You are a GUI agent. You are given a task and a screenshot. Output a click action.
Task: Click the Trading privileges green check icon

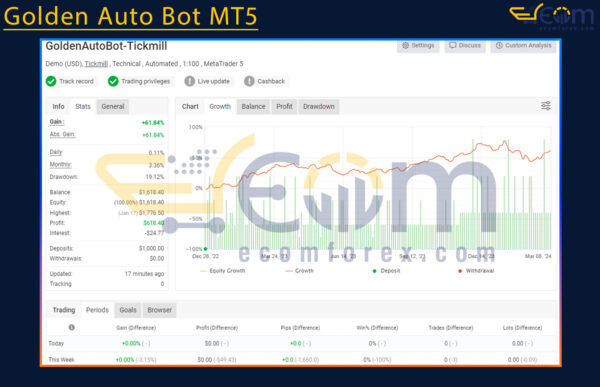click(113, 81)
